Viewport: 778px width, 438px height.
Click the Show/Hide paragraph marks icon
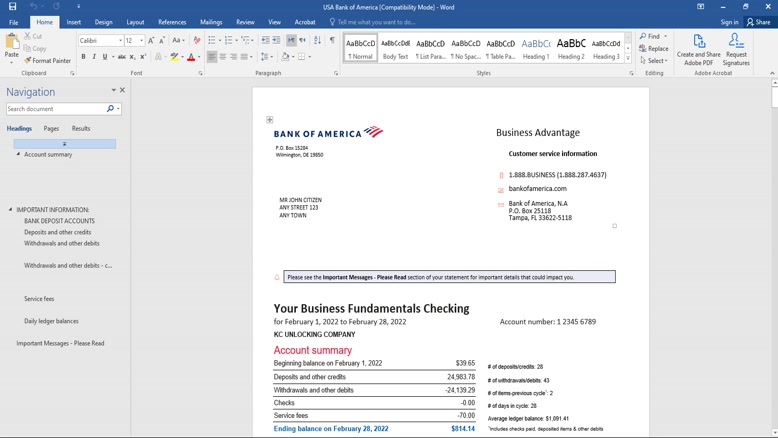pos(332,40)
